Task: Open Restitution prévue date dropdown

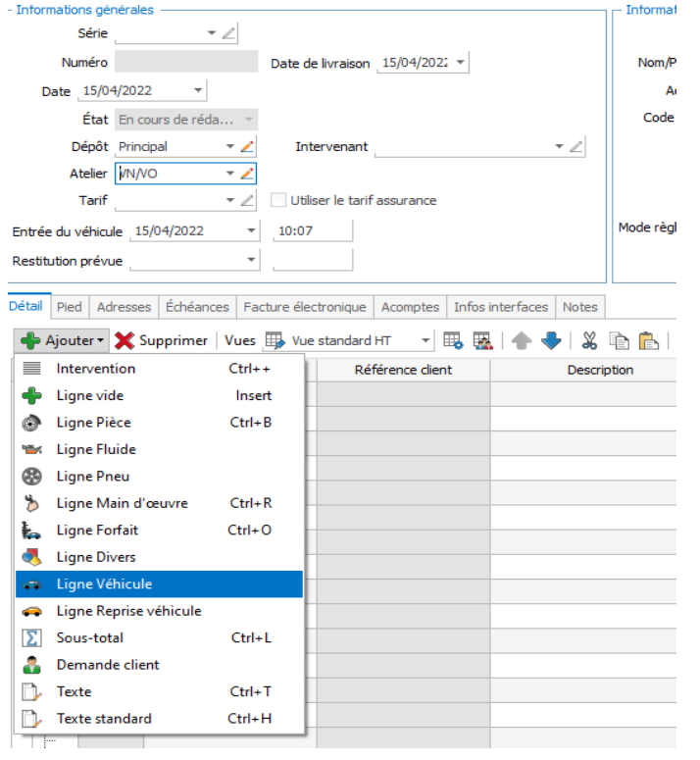Action: (251, 260)
